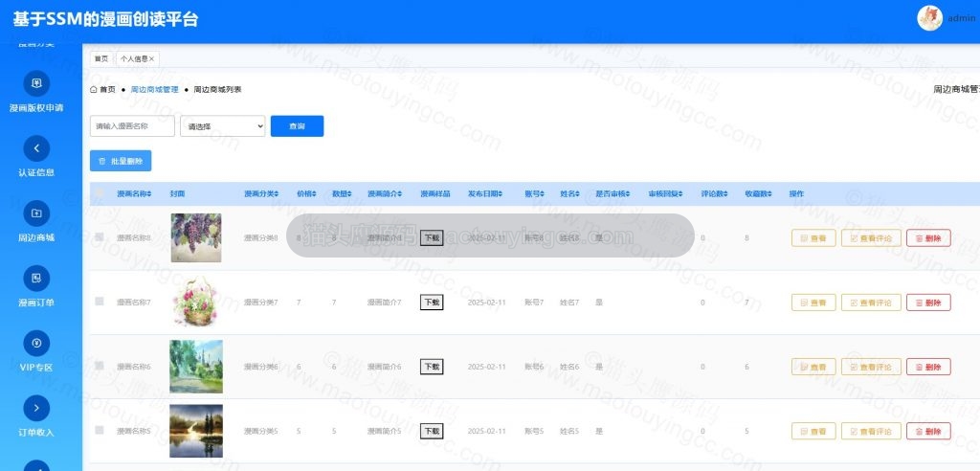This screenshot has width=980, height=471.
Task: Open landscape cover of 漫画名称6
Action: 195,367
